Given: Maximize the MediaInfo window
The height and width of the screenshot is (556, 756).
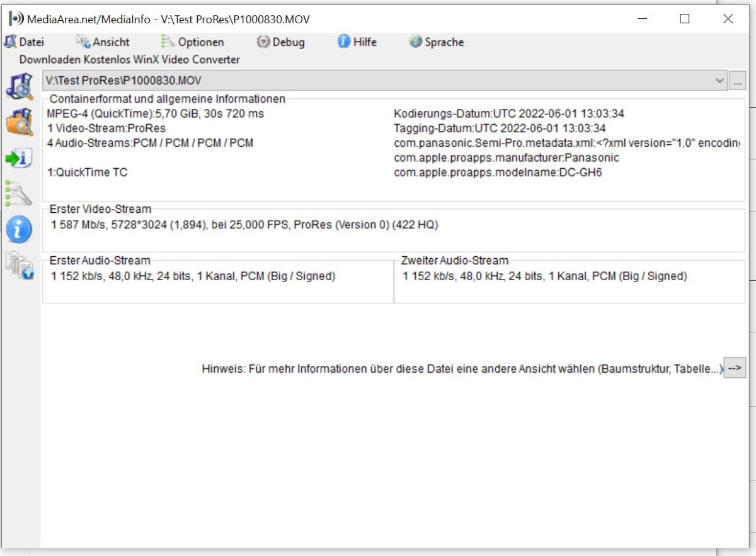Looking at the screenshot, I should (685, 19).
